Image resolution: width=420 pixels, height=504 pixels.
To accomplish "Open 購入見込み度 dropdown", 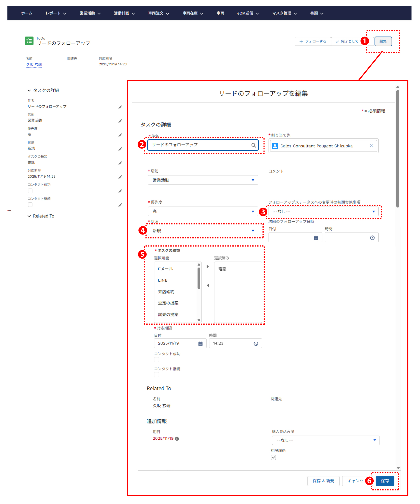I will pos(325,440).
